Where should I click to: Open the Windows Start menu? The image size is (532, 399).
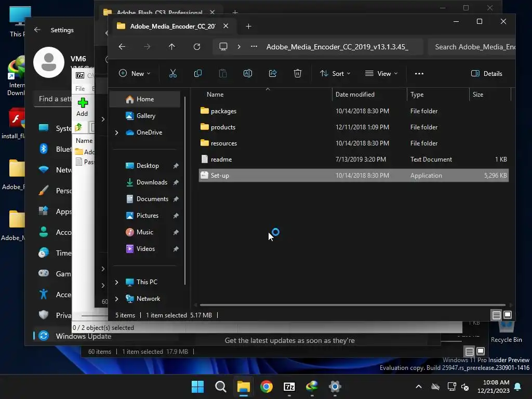click(x=197, y=387)
